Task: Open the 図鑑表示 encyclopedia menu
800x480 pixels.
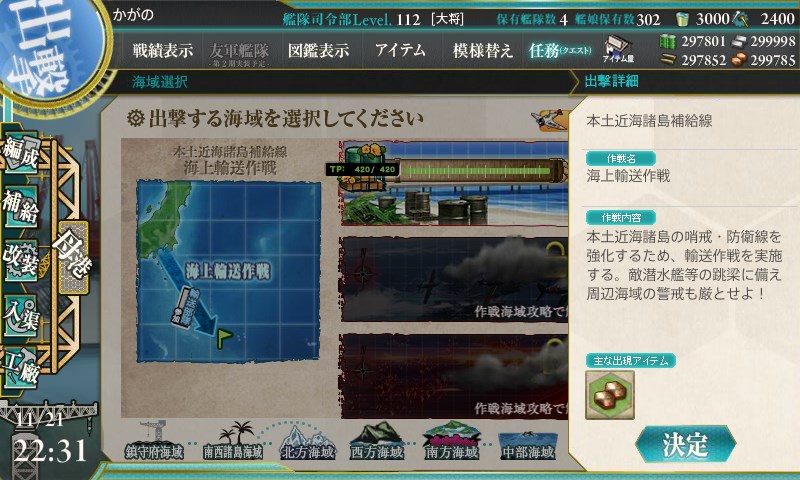Action: click(x=318, y=50)
